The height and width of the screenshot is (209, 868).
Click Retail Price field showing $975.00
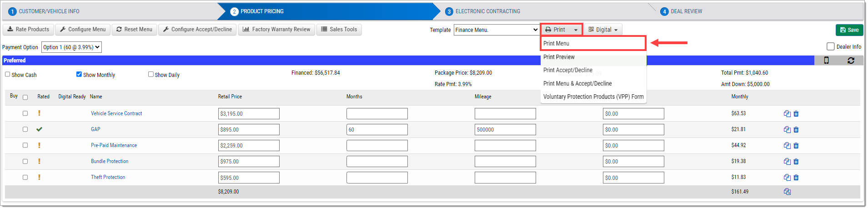pos(249,162)
